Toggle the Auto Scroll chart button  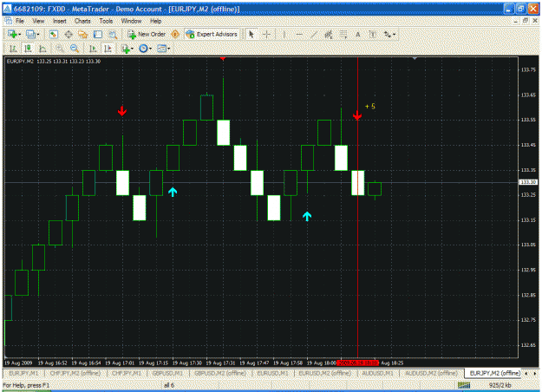tap(93, 49)
